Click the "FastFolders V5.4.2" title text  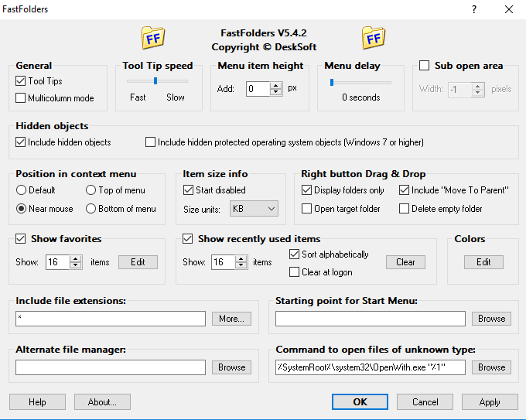[264, 33]
